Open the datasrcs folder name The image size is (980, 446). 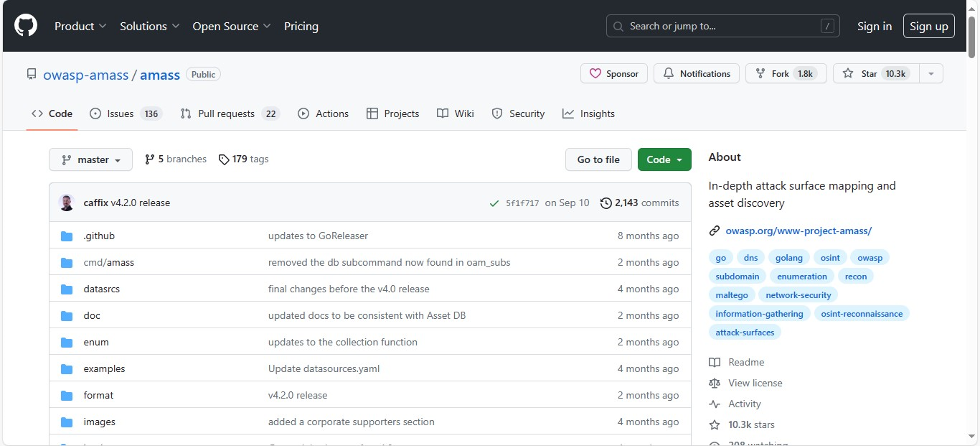tap(101, 289)
